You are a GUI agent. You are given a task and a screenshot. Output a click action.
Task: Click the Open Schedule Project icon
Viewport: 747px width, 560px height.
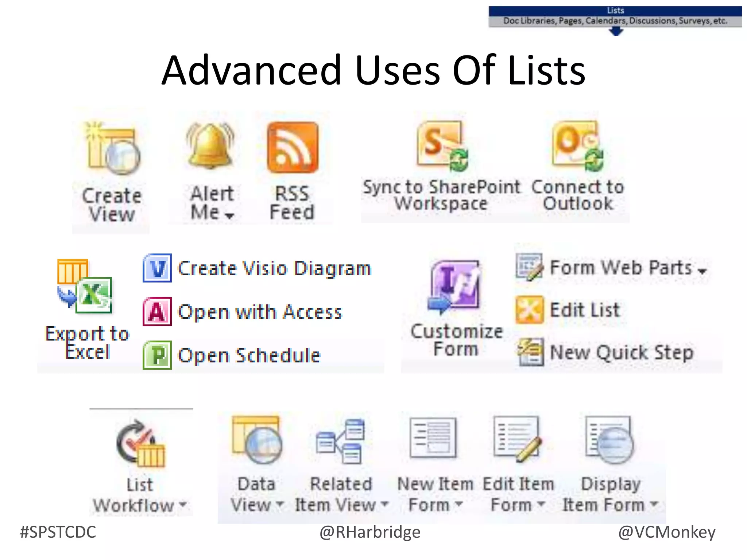coord(157,355)
